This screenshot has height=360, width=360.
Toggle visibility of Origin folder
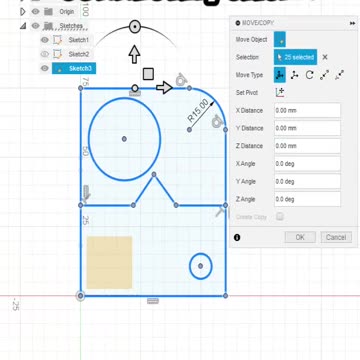click(x=36, y=12)
